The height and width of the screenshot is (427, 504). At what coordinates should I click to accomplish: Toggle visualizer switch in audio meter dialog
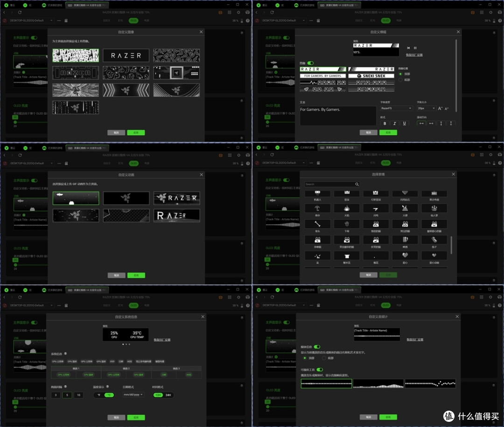pyautogui.click(x=320, y=370)
